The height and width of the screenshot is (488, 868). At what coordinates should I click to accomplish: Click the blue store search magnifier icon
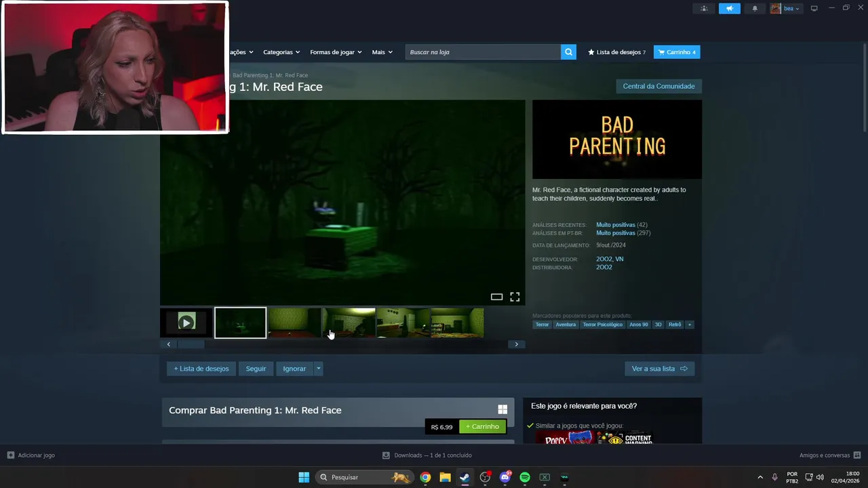point(568,52)
